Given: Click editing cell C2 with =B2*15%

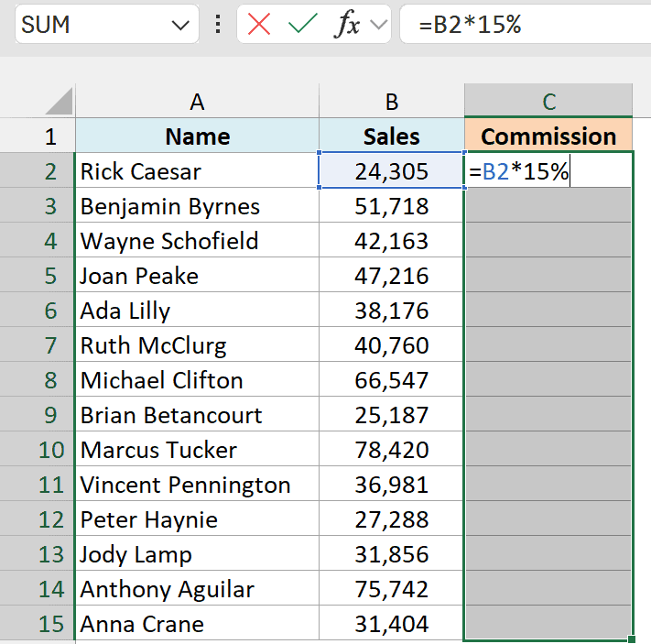Looking at the screenshot, I should coord(548,170).
